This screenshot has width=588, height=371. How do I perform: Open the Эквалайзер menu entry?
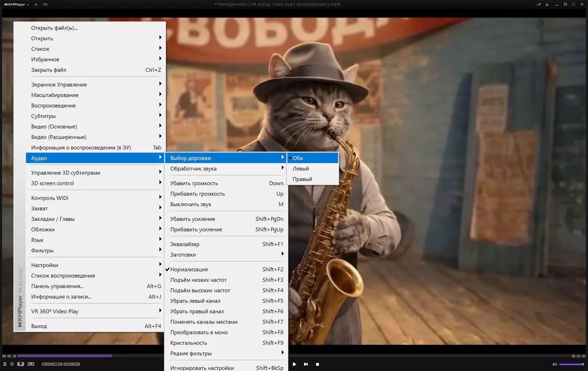coord(226,244)
